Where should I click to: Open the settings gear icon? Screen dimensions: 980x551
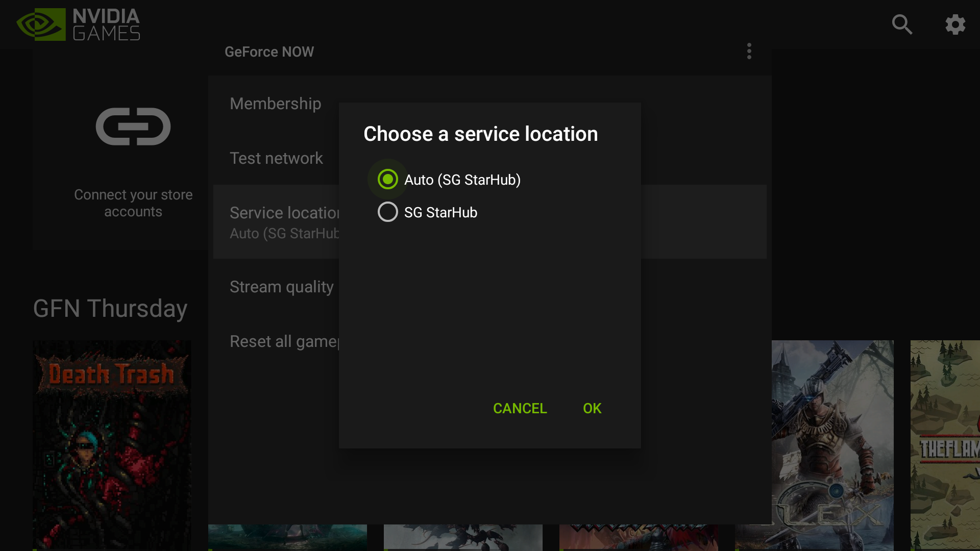(x=955, y=24)
